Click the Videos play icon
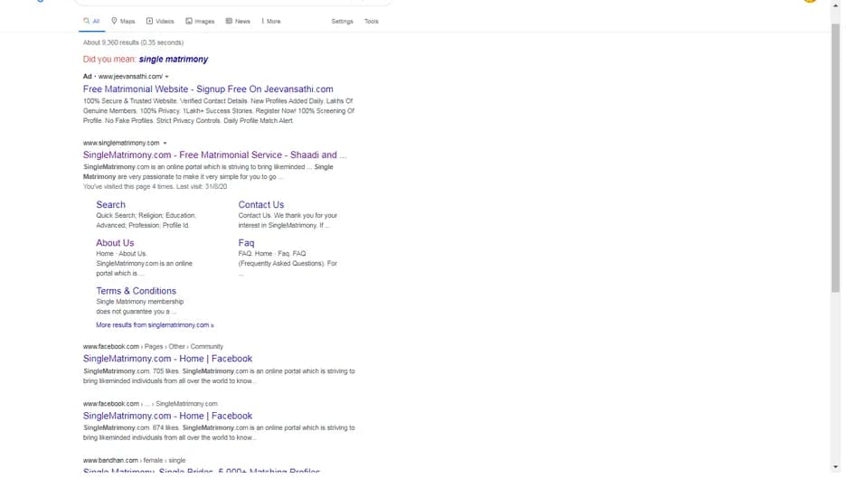Viewport: 868px width, 497px height. tap(149, 21)
